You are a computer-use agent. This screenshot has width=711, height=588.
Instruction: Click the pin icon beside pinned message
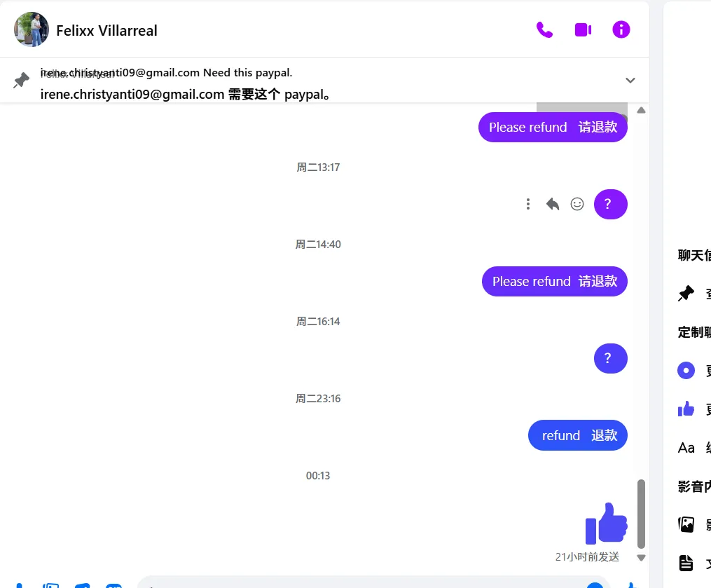click(x=21, y=81)
